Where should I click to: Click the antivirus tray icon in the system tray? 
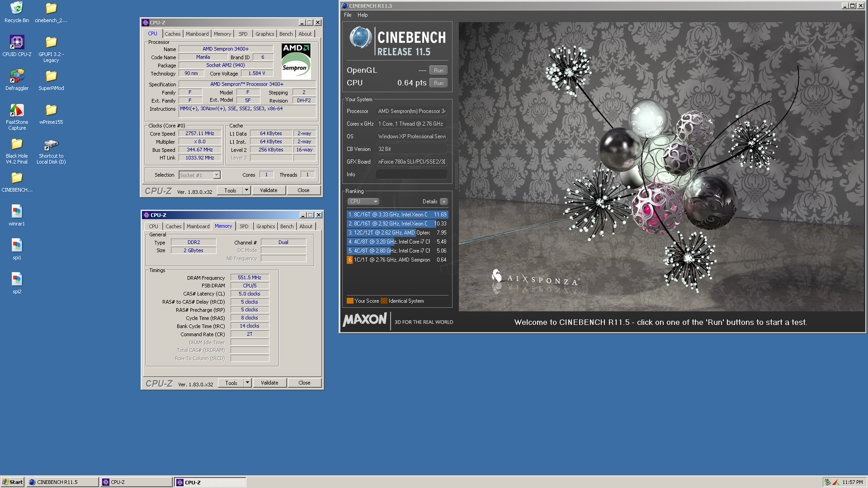point(827,482)
